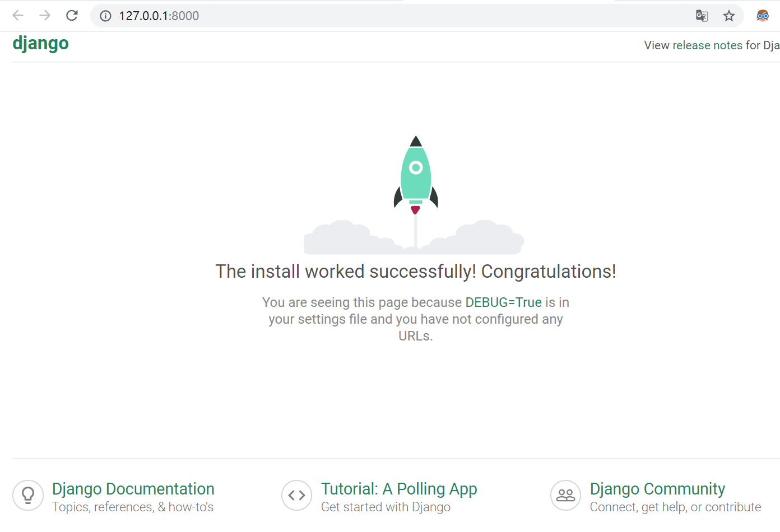Open the translate page icon
The height and width of the screenshot is (532, 780).
702,16
